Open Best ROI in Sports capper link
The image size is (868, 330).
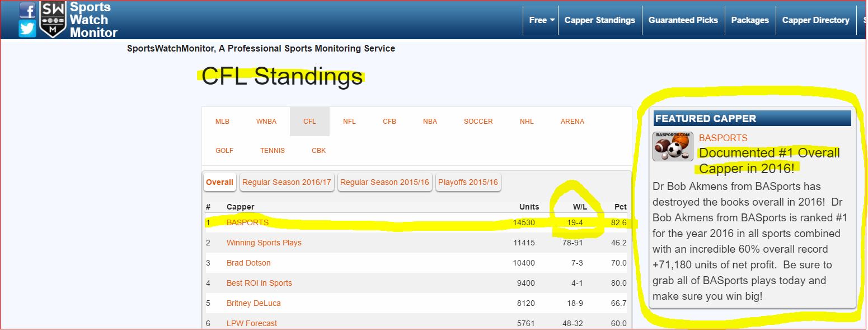[x=259, y=283]
